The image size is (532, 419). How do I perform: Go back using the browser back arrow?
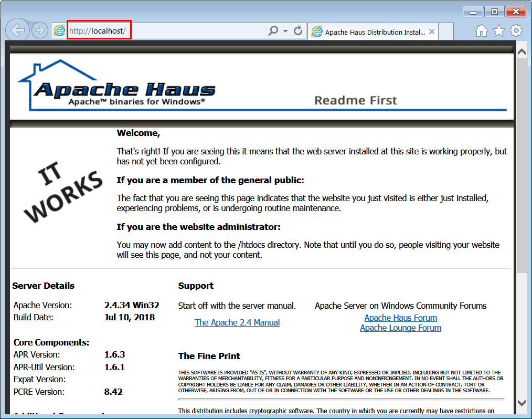coord(17,30)
